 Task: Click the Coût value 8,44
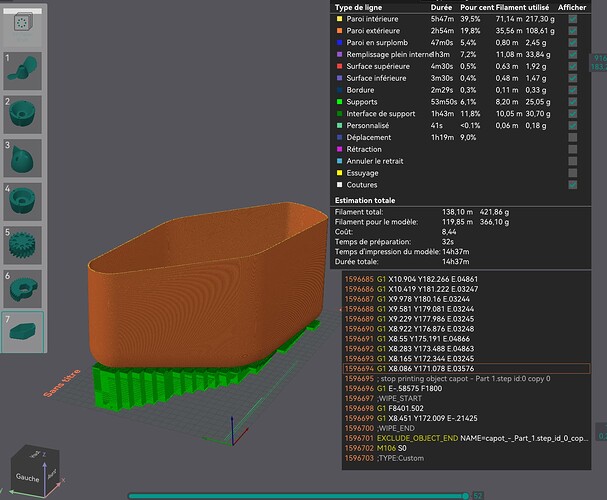(449, 232)
